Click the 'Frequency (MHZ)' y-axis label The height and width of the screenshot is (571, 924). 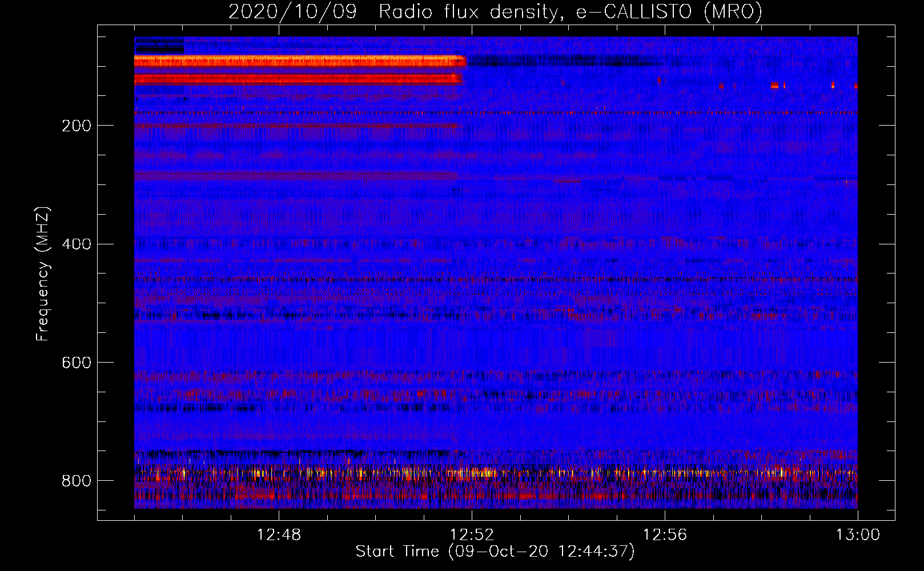pos(42,274)
